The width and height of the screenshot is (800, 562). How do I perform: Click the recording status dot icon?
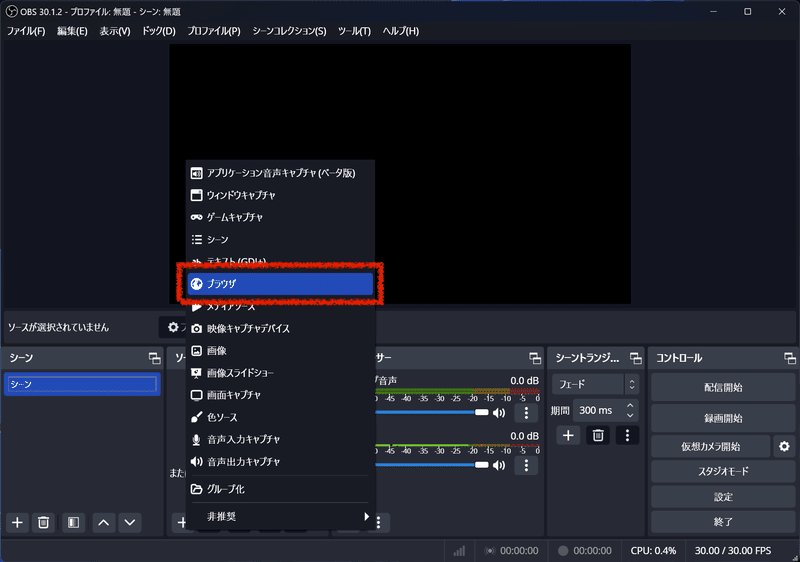coord(563,551)
